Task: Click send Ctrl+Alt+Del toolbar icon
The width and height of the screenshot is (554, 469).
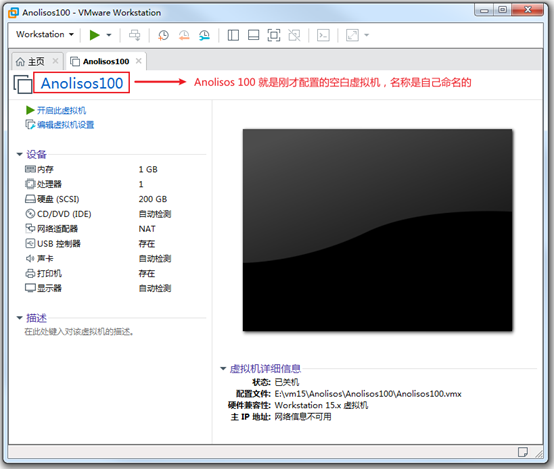Action: point(134,35)
